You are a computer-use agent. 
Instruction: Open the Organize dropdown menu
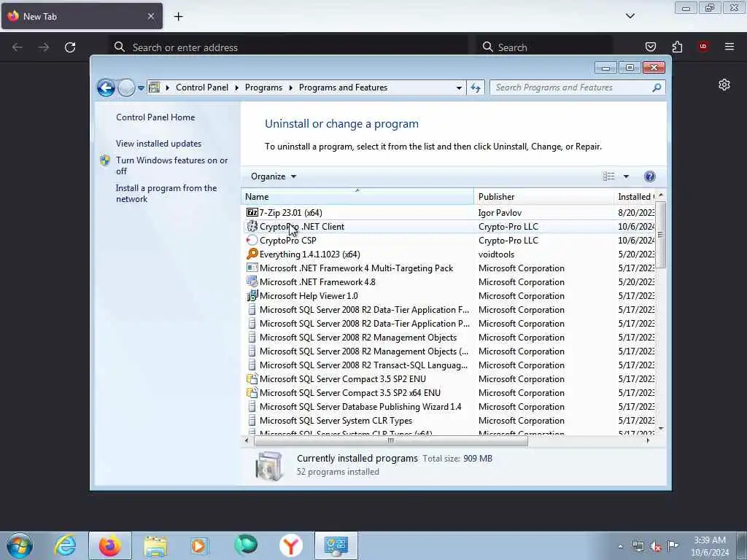click(274, 176)
